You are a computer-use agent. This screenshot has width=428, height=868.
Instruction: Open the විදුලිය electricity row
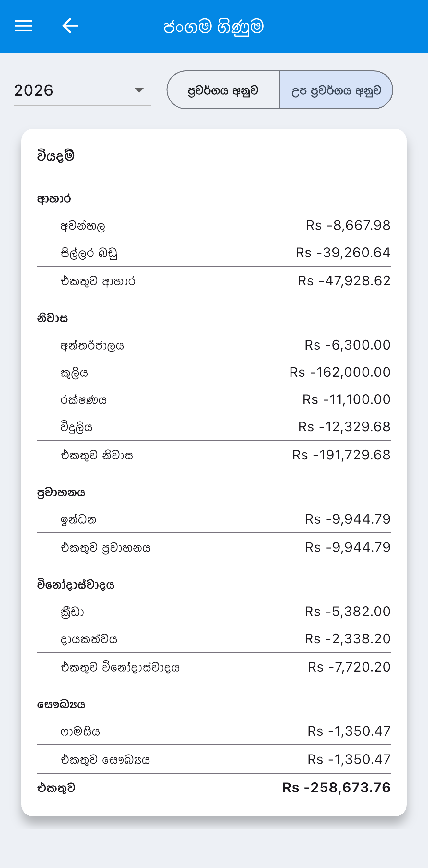[x=214, y=427]
